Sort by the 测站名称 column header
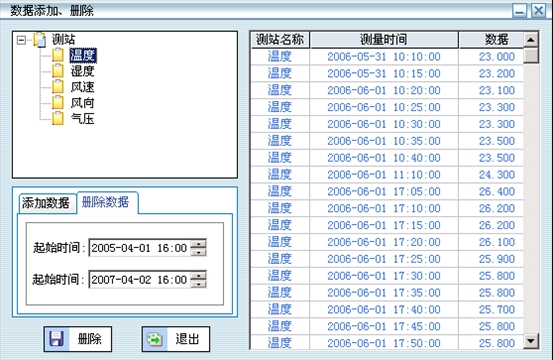Viewport: 553px width, 360px height. (280, 39)
